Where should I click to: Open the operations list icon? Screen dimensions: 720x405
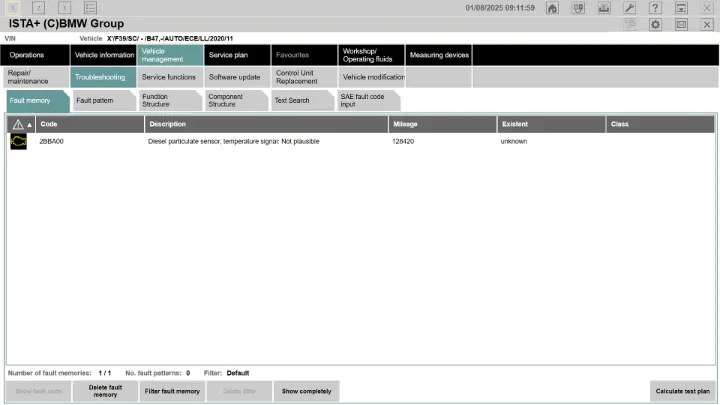pos(90,8)
